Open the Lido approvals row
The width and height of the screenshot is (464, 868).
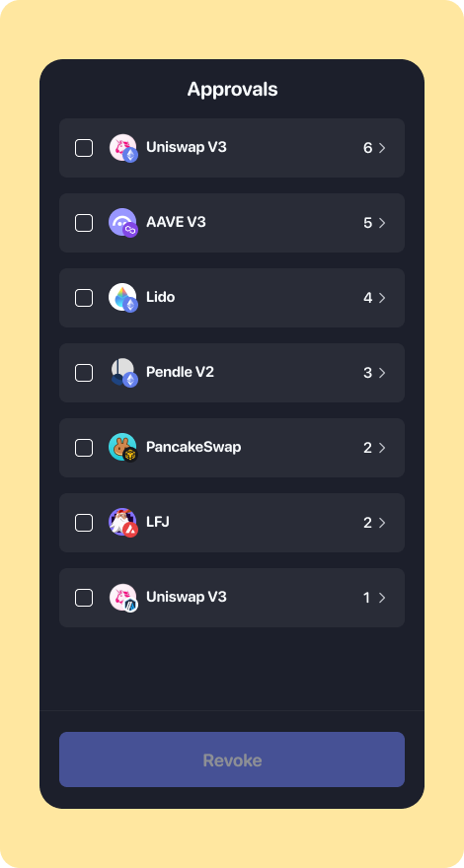coord(232,298)
